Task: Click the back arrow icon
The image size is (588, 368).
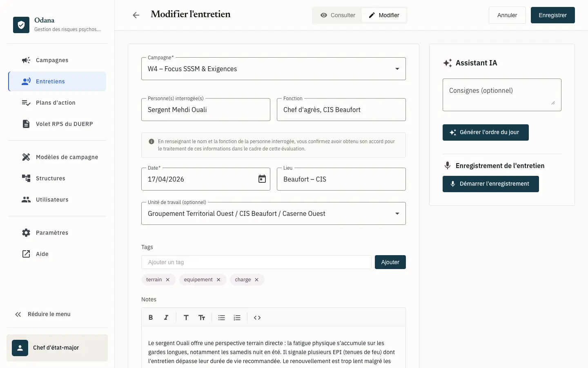Action: (x=136, y=15)
